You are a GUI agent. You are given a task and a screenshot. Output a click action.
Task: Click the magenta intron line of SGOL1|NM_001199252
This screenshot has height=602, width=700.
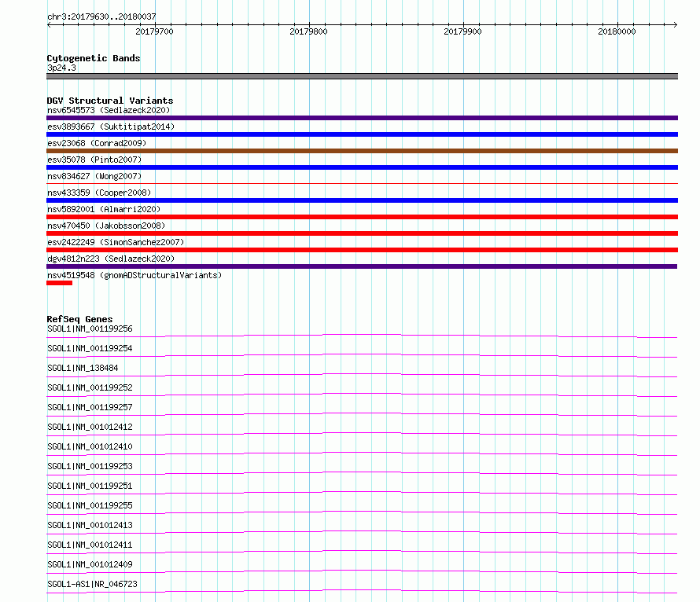tap(362, 395)
